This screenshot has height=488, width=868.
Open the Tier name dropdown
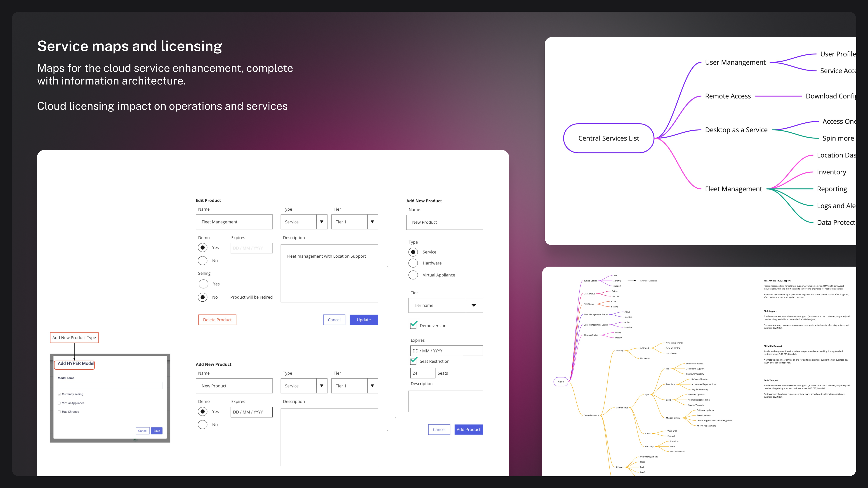(474, 305)
